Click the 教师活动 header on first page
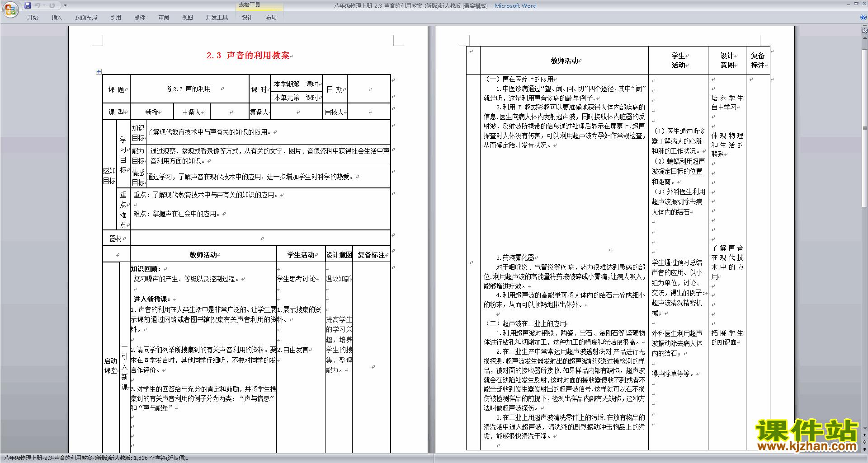 (203, 255)
